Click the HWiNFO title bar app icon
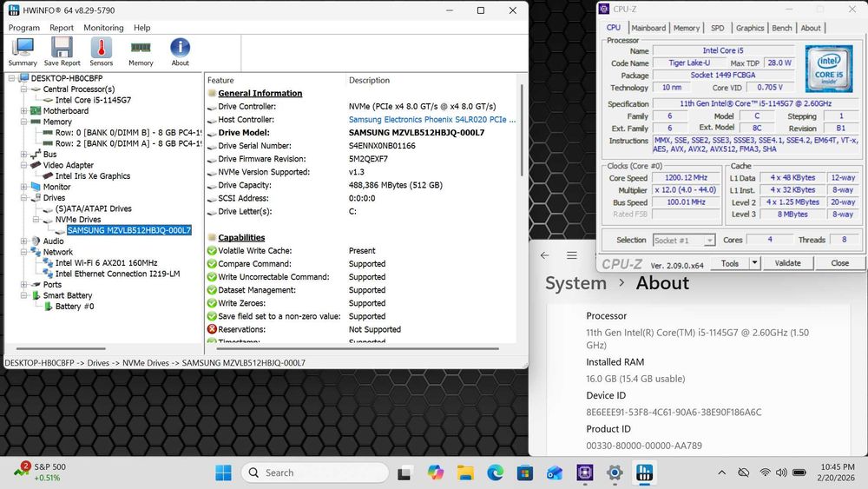The width and height of the screenshot is (868, 489). [14, 10]
